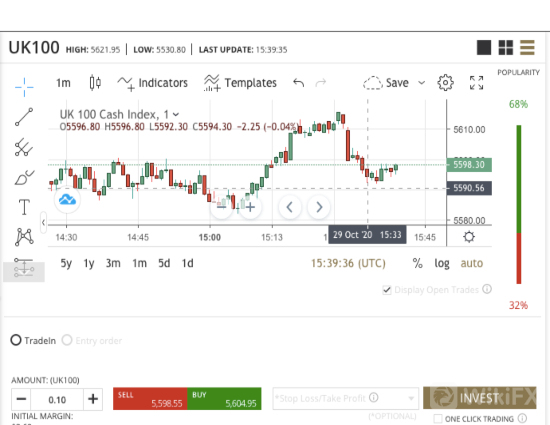Select the Text annotation tool
This screenshot has height=425, width=550.
24,207
